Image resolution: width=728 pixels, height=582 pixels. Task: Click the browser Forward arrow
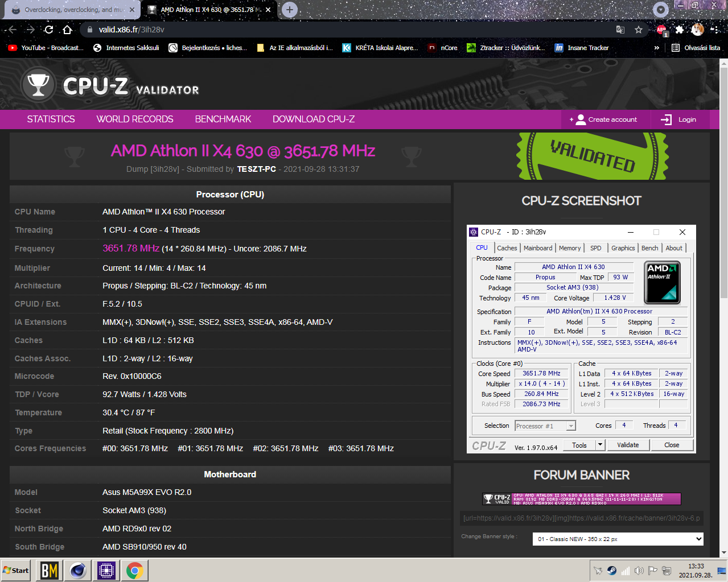(31, 30)
